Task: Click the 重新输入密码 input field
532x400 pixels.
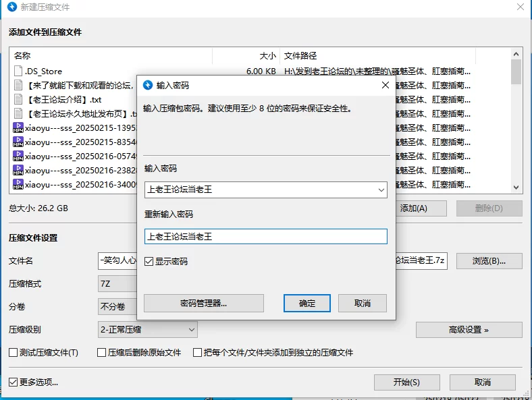Action: [x=265, y=236]
